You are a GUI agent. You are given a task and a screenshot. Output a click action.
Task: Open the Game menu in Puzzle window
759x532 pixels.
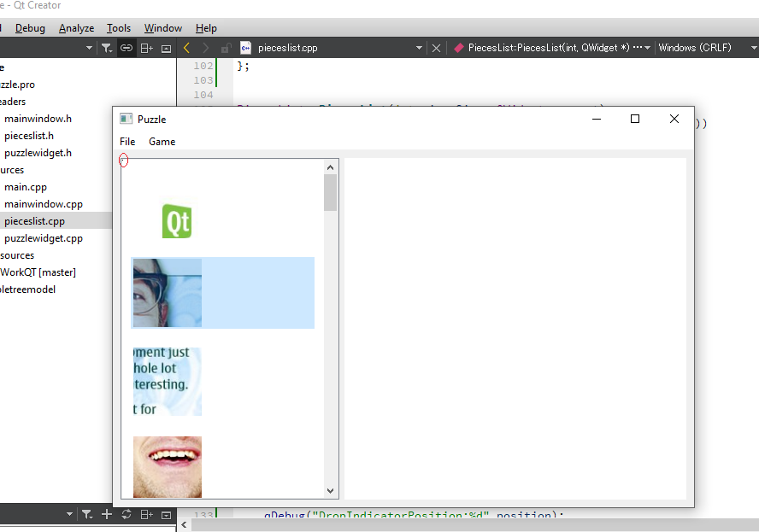[162, 142]
